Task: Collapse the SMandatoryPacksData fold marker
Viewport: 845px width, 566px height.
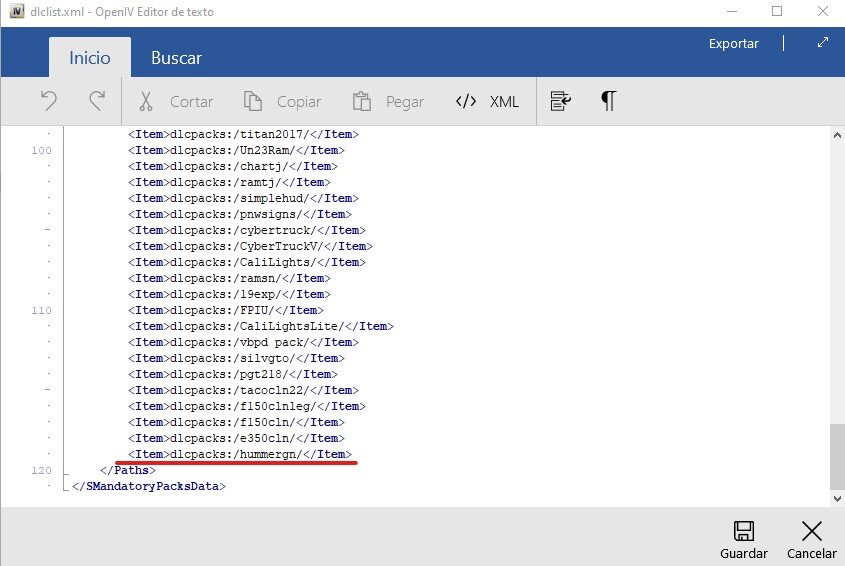Action: (66, 490)
